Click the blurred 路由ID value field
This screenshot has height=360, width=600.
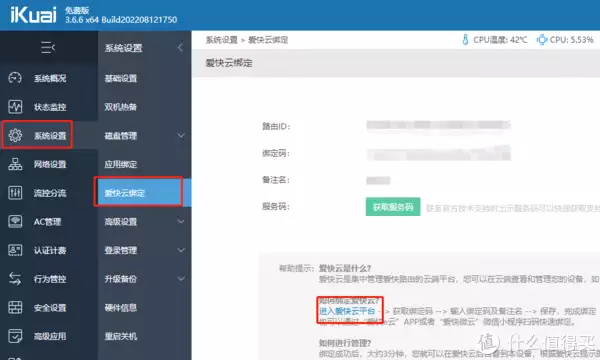438,126
